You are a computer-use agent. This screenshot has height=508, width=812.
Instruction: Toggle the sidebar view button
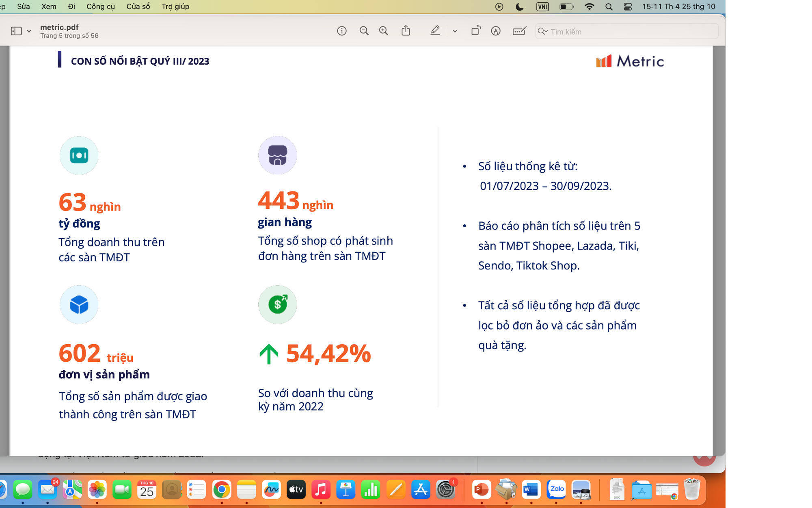(16, 31)
